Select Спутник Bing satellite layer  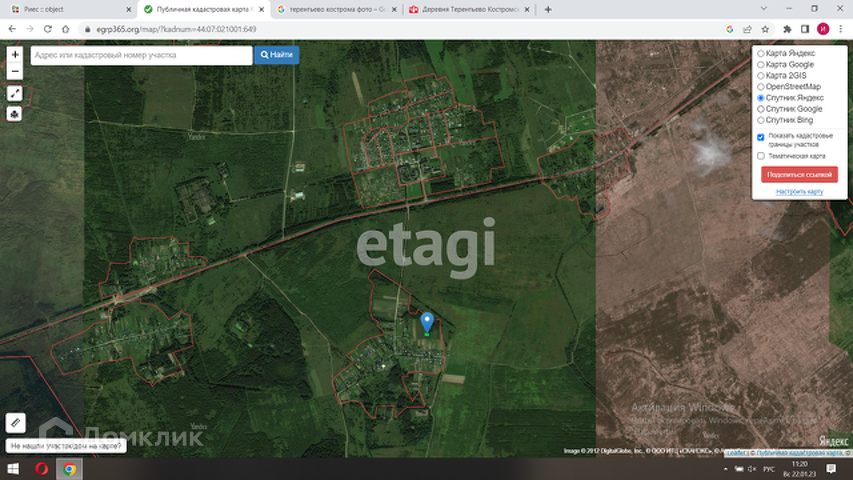[786, 120]
